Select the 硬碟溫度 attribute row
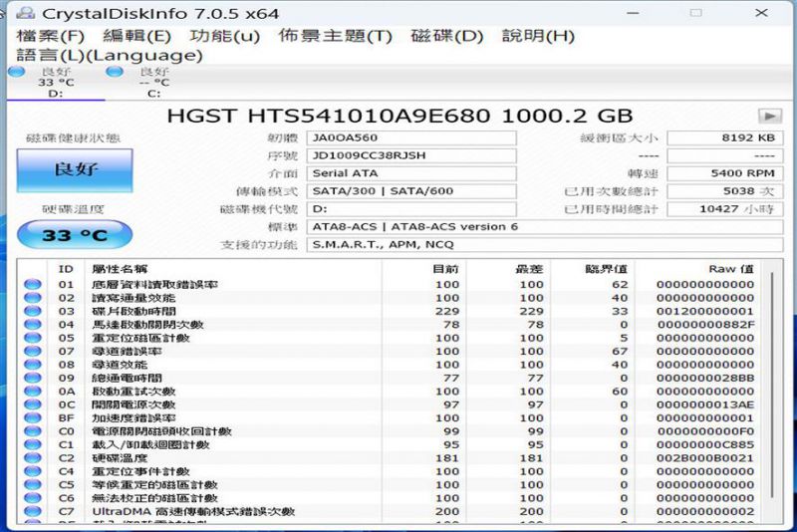The width and height of the screenshot is (797, 532). click(x=390, y=458)
